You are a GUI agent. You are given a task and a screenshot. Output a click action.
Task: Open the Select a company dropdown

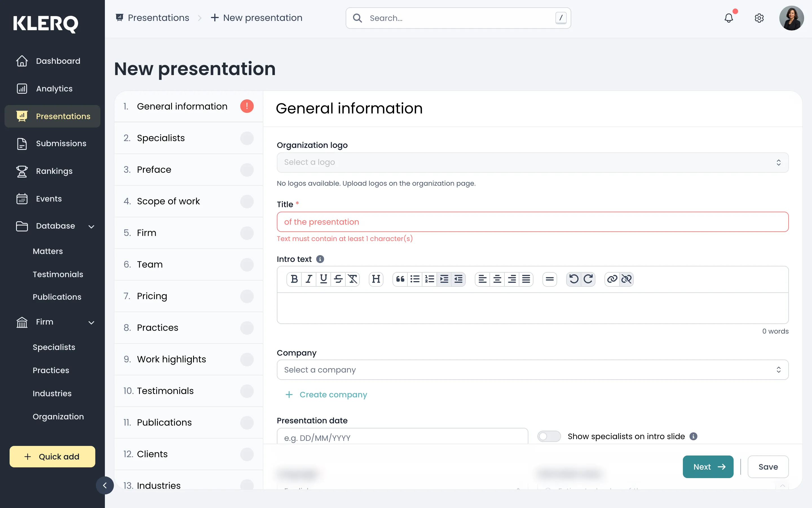point(533,370)
